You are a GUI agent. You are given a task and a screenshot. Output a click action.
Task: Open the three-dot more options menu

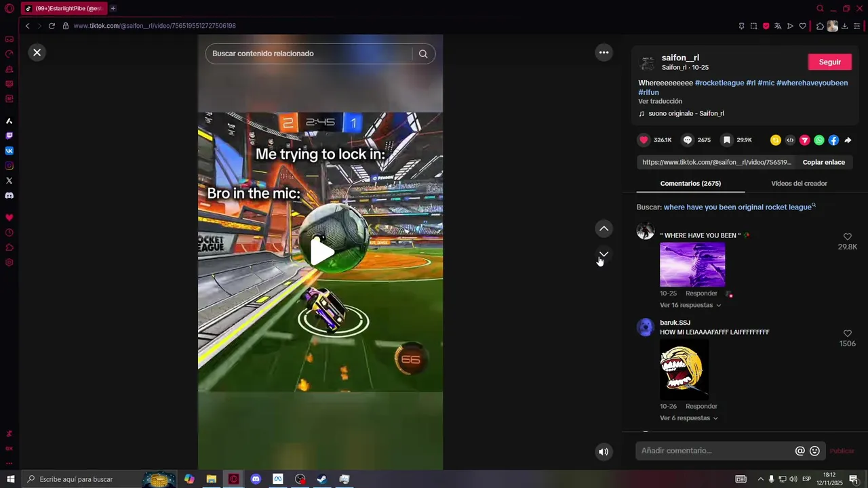coord(604,52)
